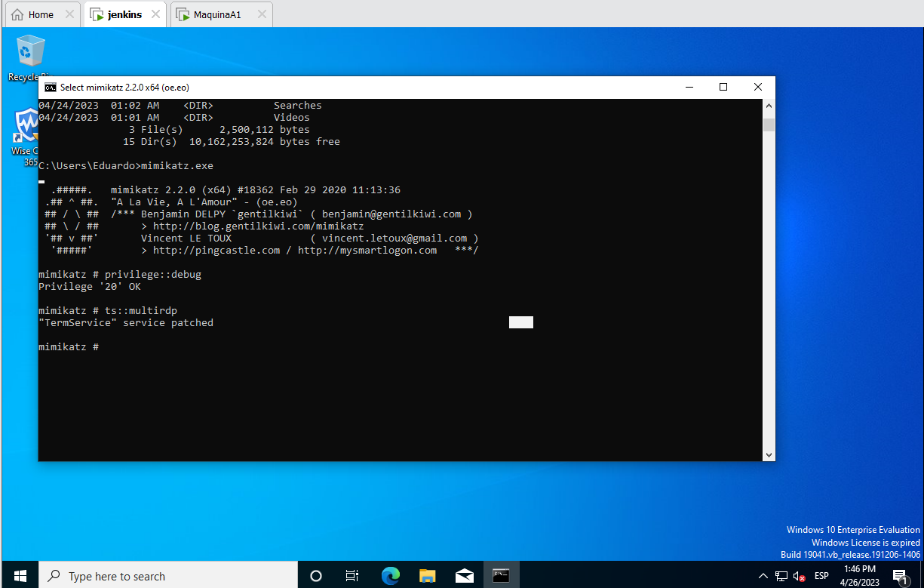Open the Windows Start menu
This screenshot has height=588, width=924.
pos(20,576)
